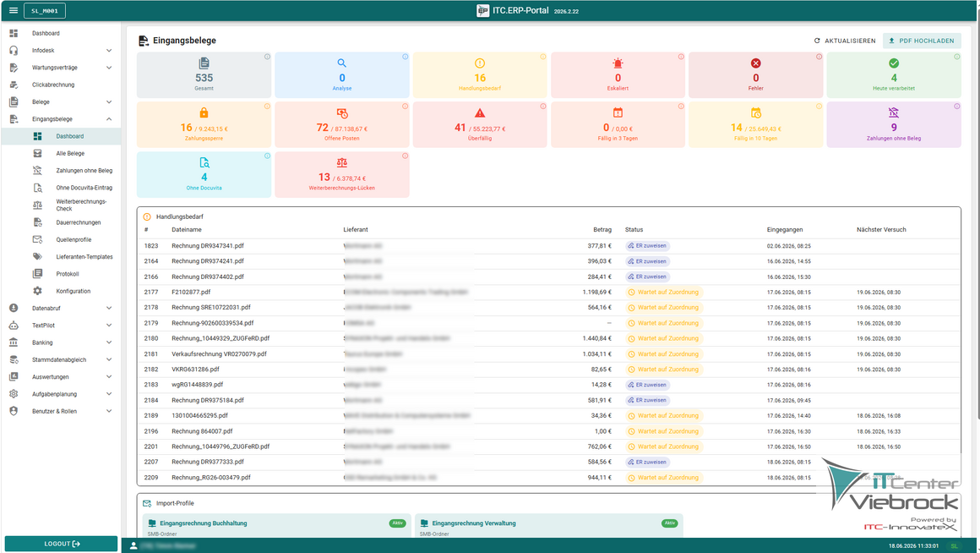Click the Fehler red cross icon
The image size is (980, 553).
coord(755,63)
